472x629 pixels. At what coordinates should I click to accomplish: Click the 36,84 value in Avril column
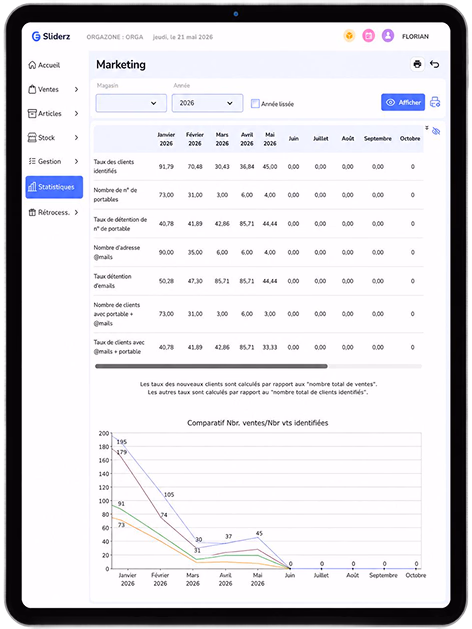point(247,166)
